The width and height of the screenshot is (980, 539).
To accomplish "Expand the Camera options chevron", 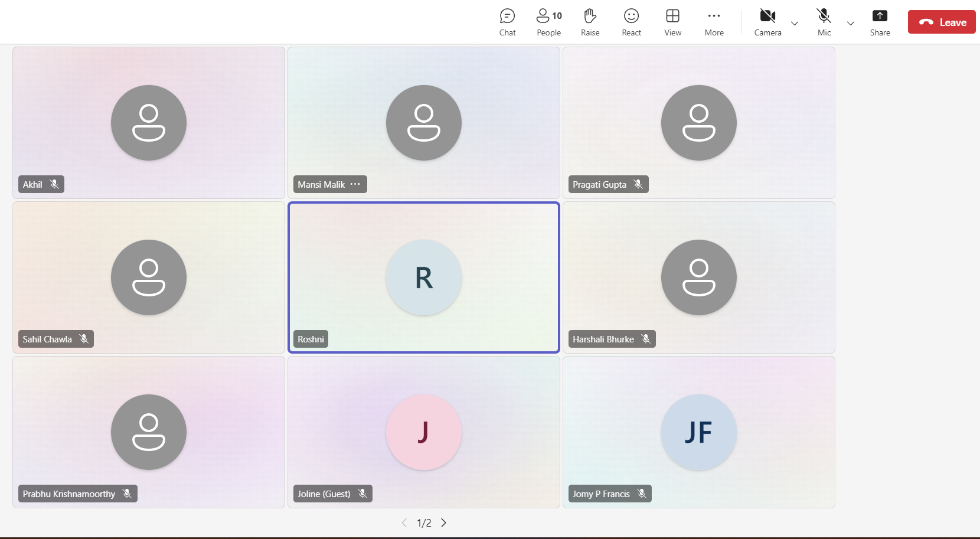I will pos(795,24).
